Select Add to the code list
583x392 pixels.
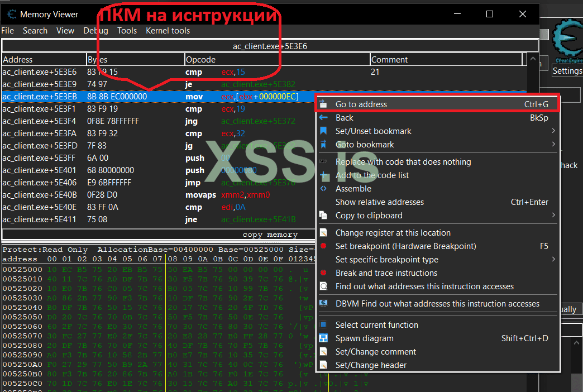(x=437, y=175)
